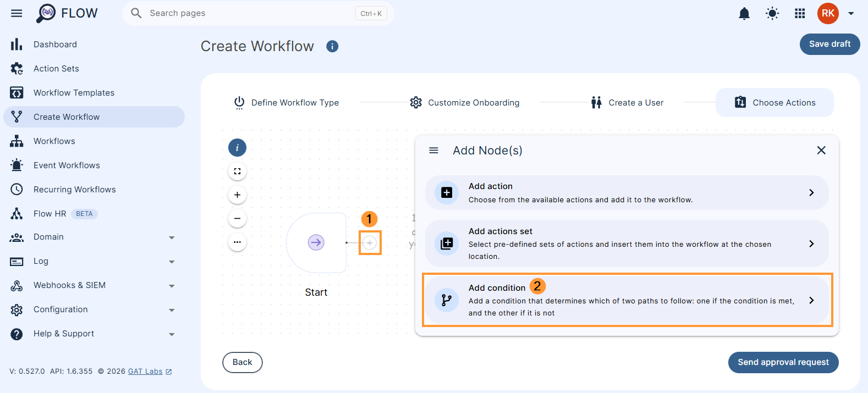Click the Recurring Workflows clock icon
868x393 pixels.
click(x=17, y=189)
